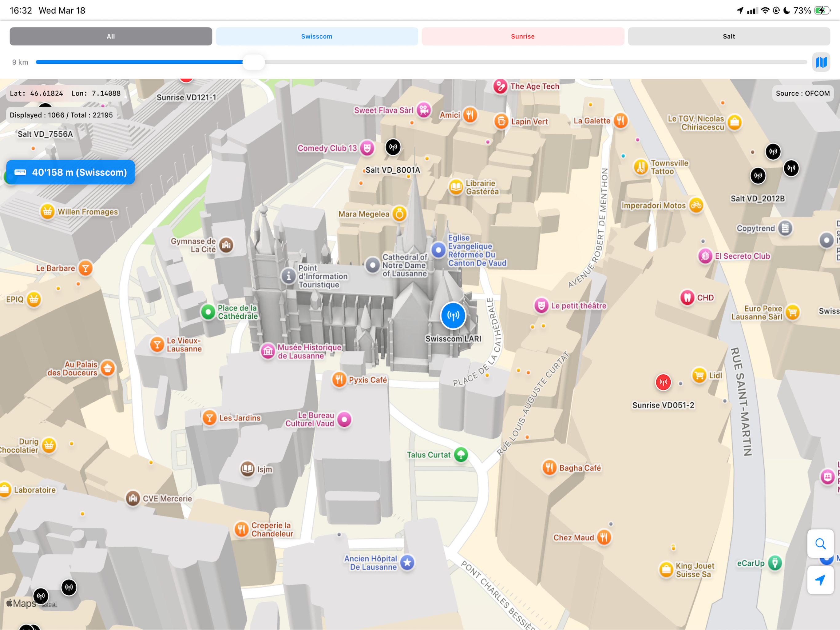Tap the search magnifier button

(820, 544)
